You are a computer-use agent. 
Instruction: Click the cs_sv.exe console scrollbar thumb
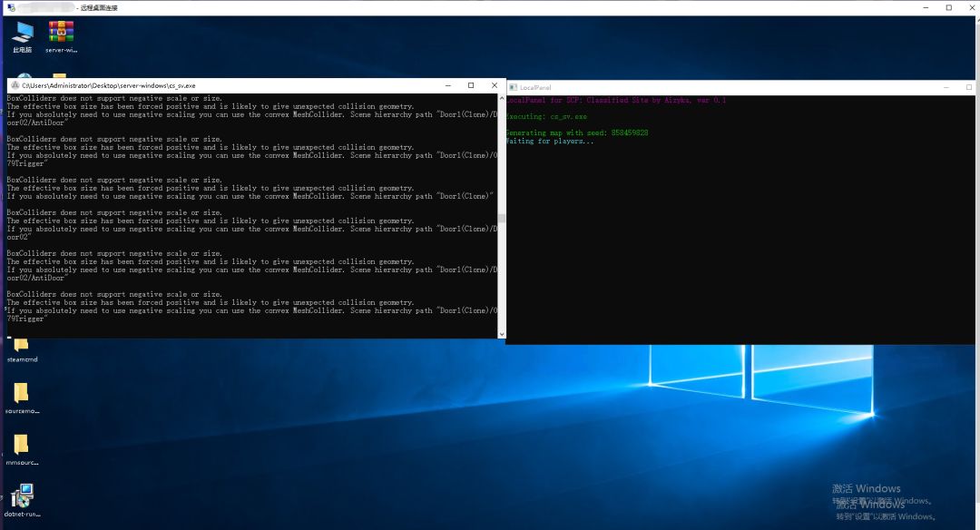tap(501, 218)
